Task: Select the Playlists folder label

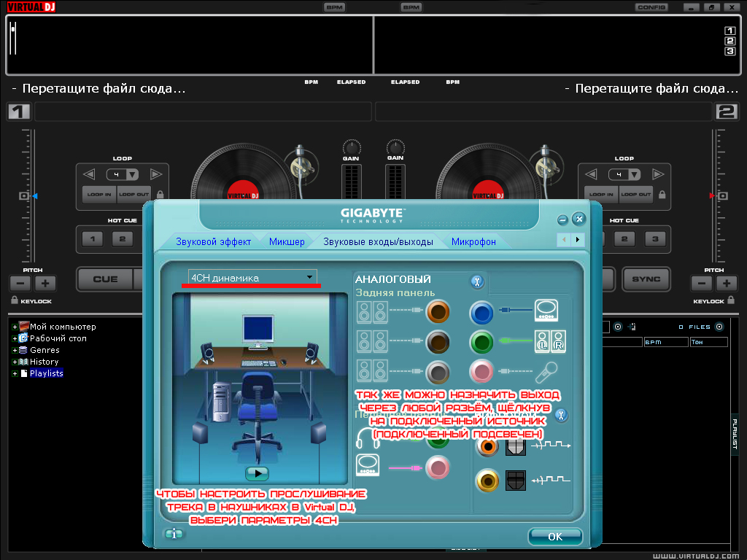Action: click(x=46, y=373)
